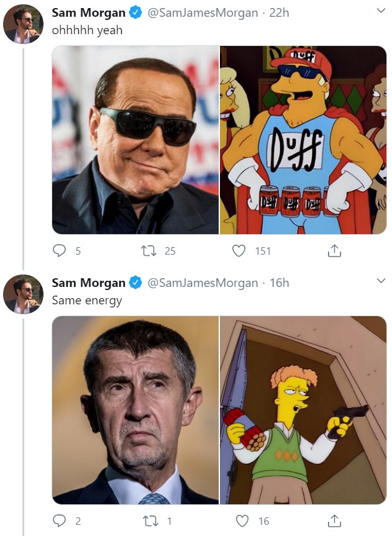
Task: Open more options for the 22h tweet
Action: tap(380, 11)
